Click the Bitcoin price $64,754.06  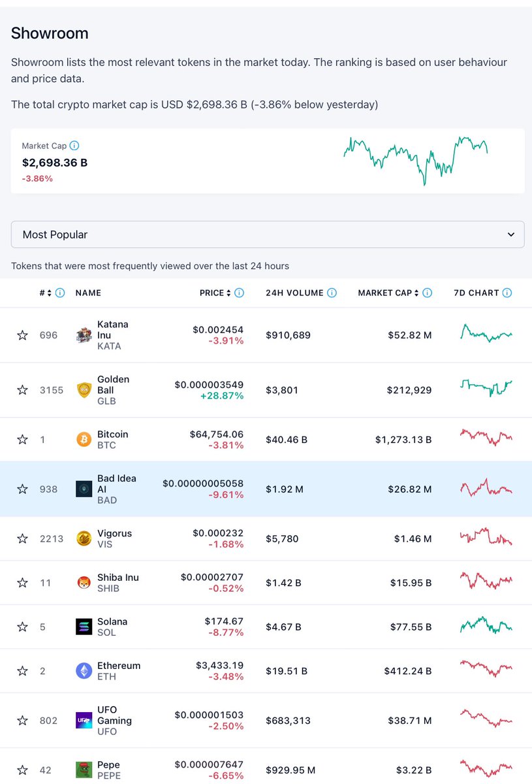[217, 434]
